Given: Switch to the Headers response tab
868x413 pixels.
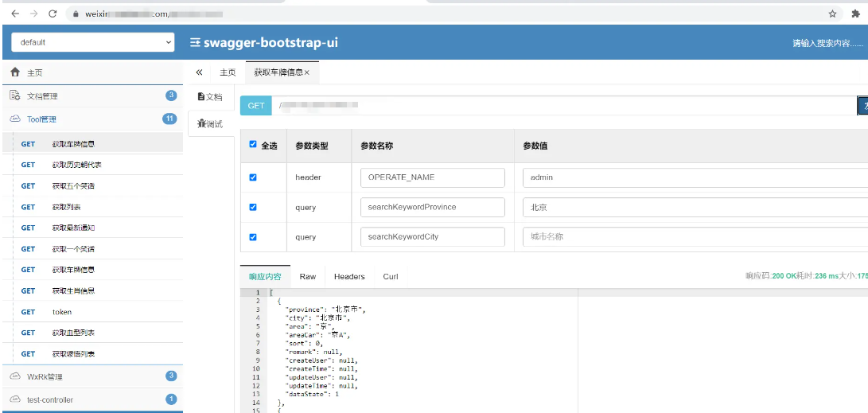Looking at the screenshot, I should point(349,276).
